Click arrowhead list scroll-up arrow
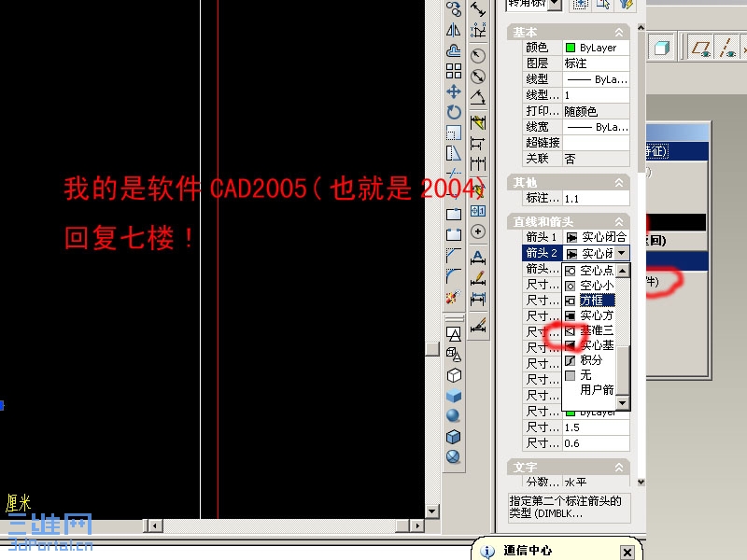This screenshot has width=747, height=560. [x=622, y=271]
